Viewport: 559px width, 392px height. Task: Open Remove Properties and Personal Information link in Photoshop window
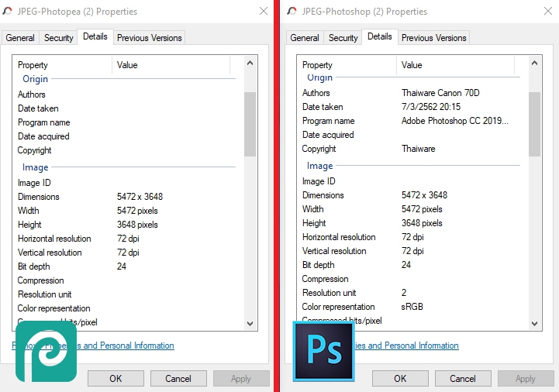point(406,346)
